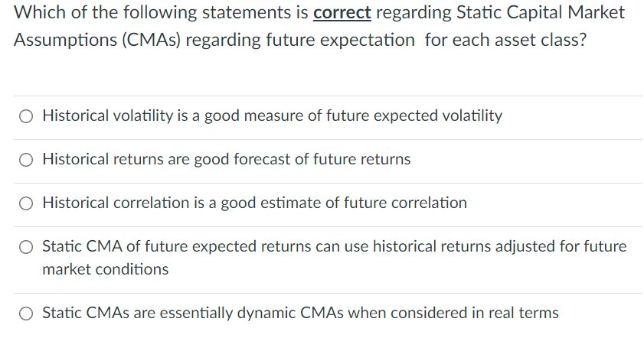This screenshot has height=351, width=644.
Task: Click the phrase 'for each asset class?' in the question
Action: (x=505, y=41)
